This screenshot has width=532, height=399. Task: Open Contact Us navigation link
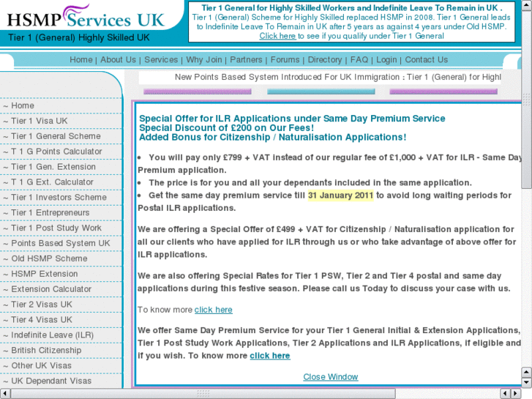[x=426, y=60]
